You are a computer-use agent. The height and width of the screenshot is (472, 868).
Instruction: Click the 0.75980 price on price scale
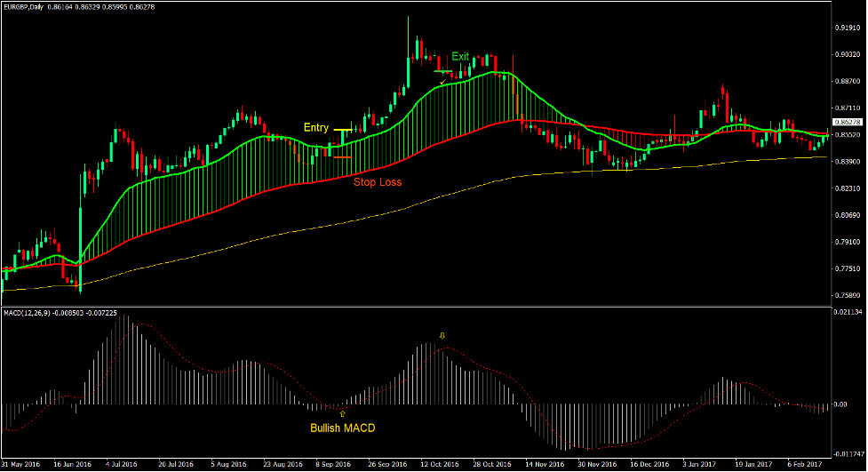tap(847, 296)
